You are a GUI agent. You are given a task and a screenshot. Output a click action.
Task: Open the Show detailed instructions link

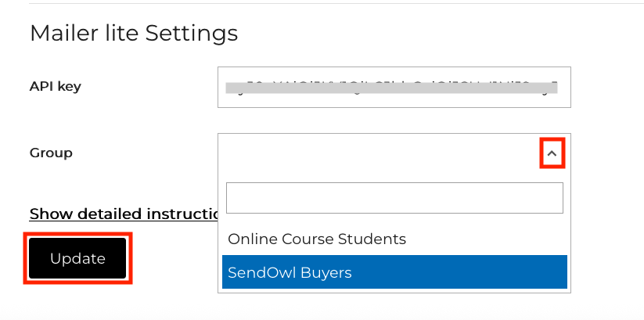coord(123,214)
